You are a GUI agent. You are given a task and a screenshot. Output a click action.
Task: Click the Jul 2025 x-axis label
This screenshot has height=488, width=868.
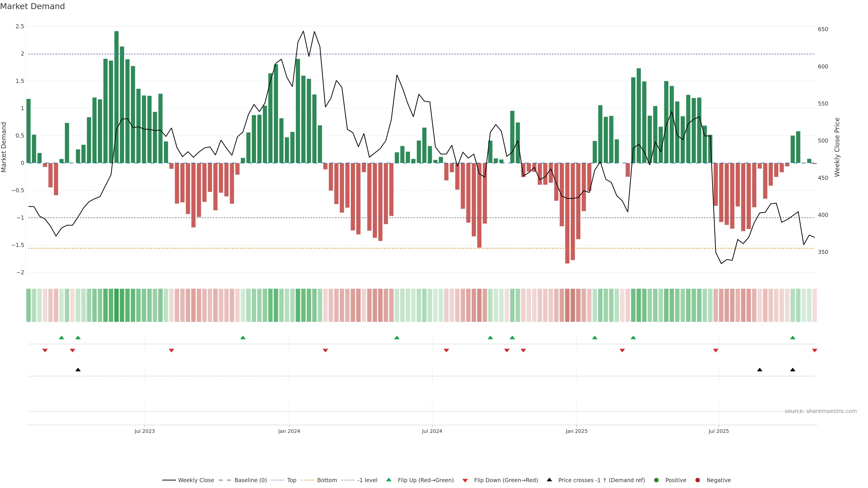pos(718,431)
